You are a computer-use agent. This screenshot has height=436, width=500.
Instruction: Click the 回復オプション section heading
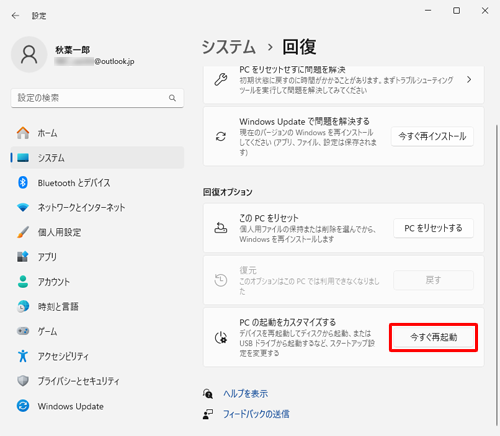[228, 192]
